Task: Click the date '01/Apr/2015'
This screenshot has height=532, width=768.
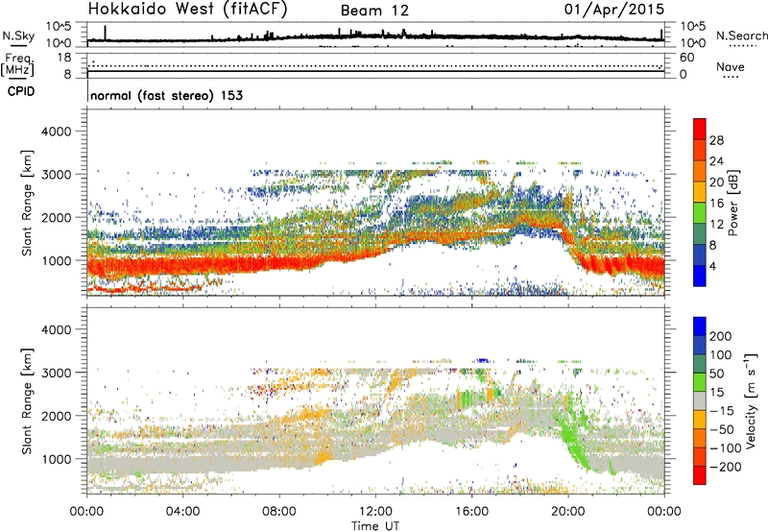Action: point(614,9)
